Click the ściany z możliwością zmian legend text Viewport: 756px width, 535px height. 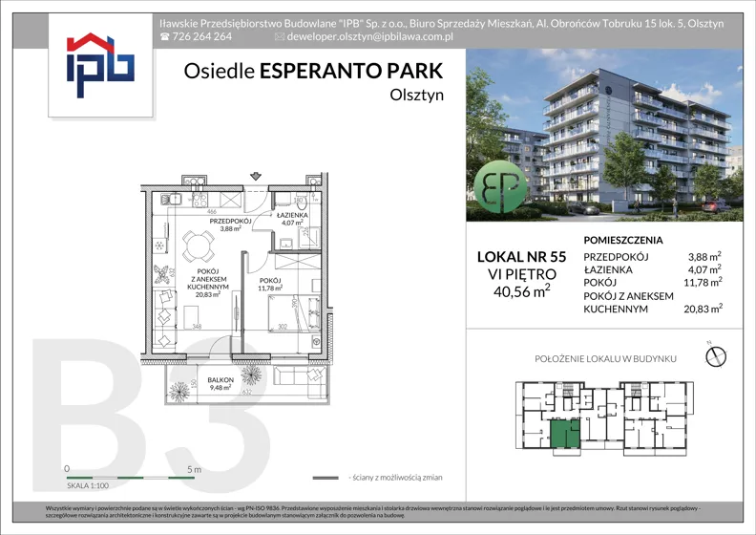(x=397, y=478)
